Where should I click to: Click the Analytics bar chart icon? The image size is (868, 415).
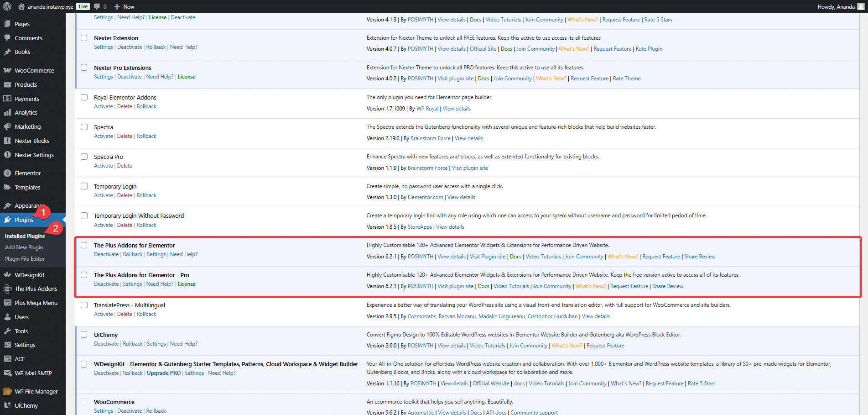pyautogui.click(x=7, y=112)
